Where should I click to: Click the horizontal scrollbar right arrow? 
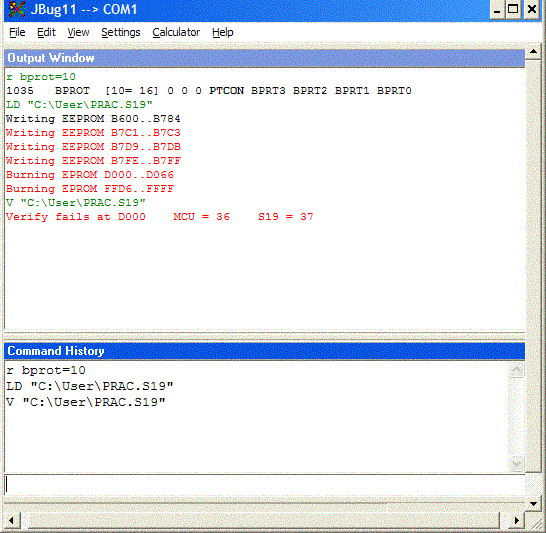click(516, 520)
